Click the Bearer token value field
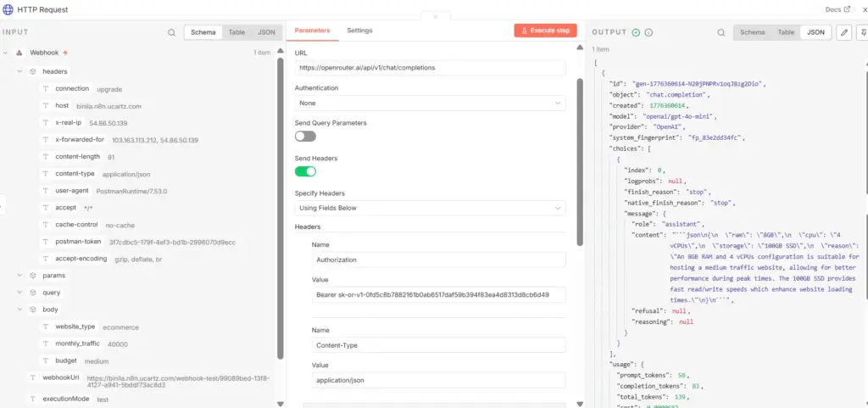 [x=438, y=295]
